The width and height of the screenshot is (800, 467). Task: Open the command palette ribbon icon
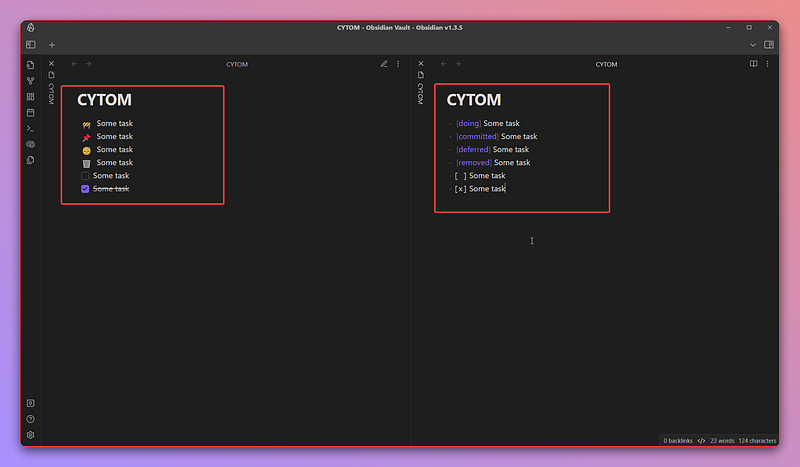(x=31, y=128)
